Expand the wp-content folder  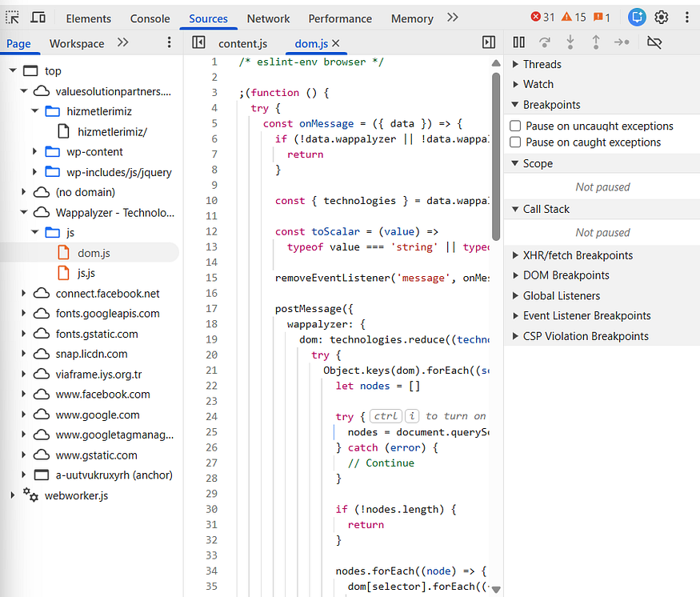pos(34,152)
